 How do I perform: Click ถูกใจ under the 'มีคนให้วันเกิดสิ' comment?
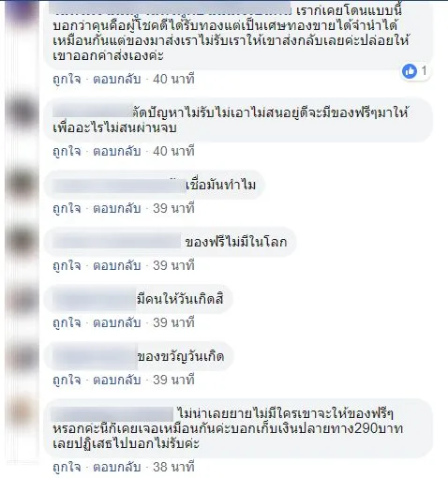coord(67,322)
